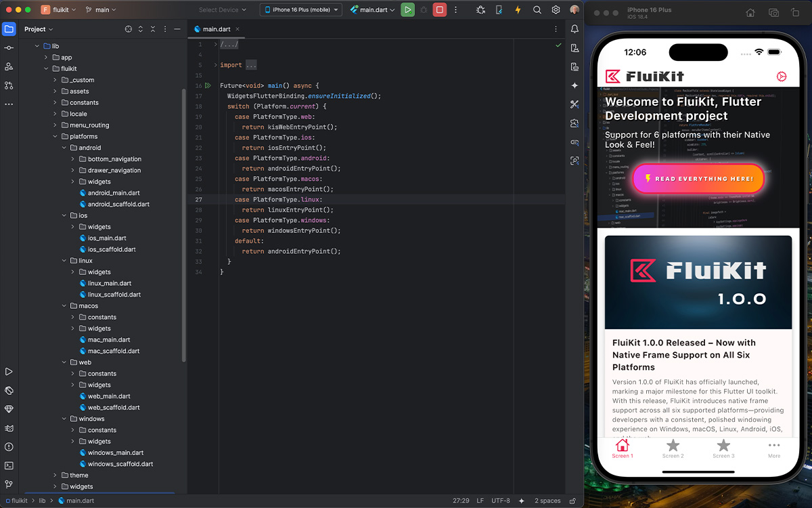
Task: Open the Project view mode dropdown
Action: [39, 29]
